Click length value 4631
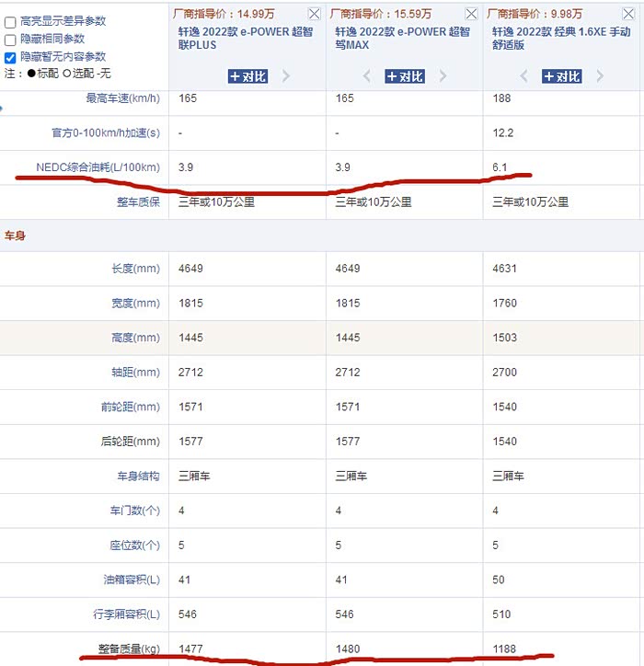This screenshot has height=666, width=644. click(505, 269)
